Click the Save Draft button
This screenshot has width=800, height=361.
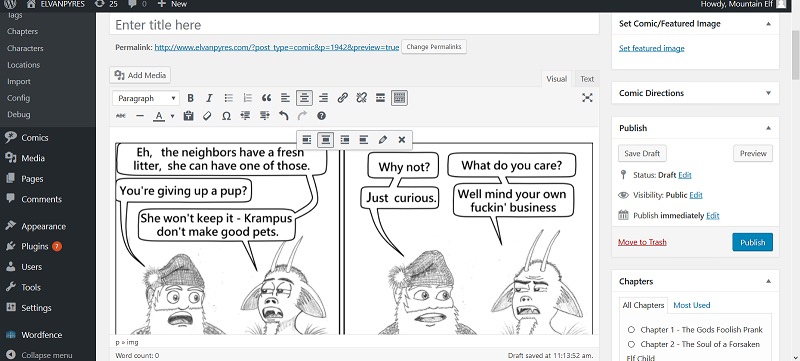click(642, 153)
